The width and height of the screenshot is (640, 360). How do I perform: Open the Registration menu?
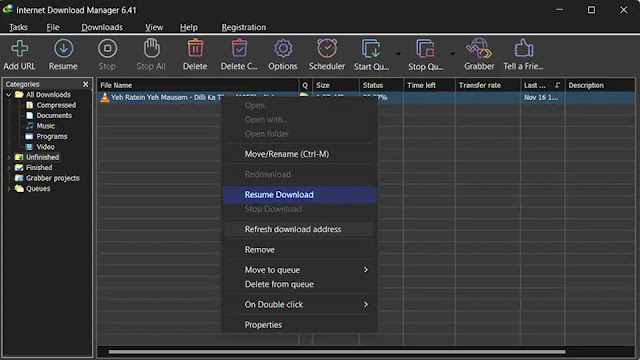point(244,27)
